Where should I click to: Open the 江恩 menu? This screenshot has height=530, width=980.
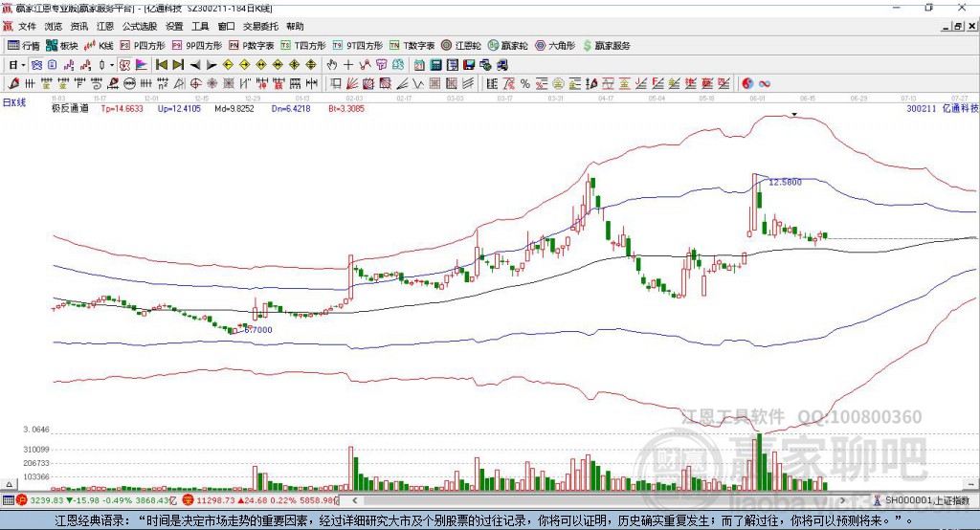tap(105, 26)
